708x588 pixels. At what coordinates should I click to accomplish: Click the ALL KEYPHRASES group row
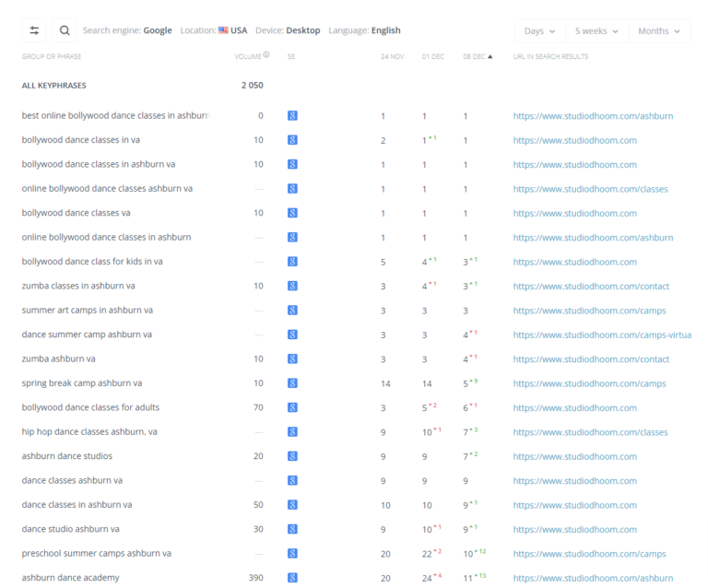click(x=53, y=86)
